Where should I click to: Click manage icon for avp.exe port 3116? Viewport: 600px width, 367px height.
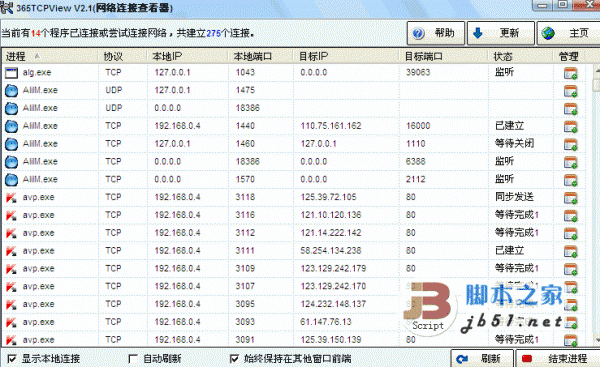(x=571, y=216)
